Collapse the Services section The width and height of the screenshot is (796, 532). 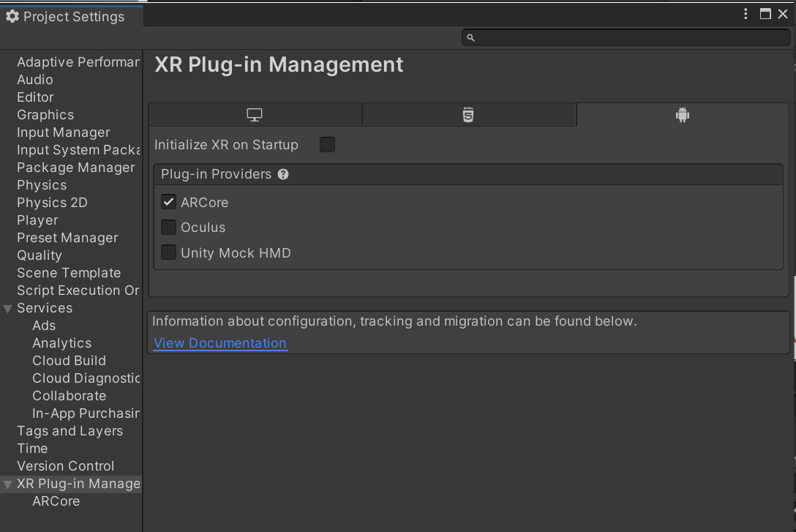tap(7, 308)
